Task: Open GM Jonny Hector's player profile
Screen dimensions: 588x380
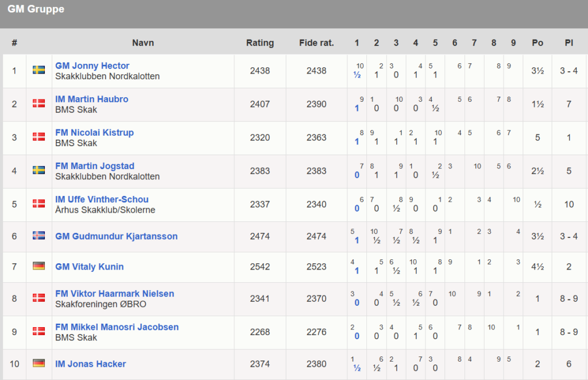Action: [x=92, y=66]
